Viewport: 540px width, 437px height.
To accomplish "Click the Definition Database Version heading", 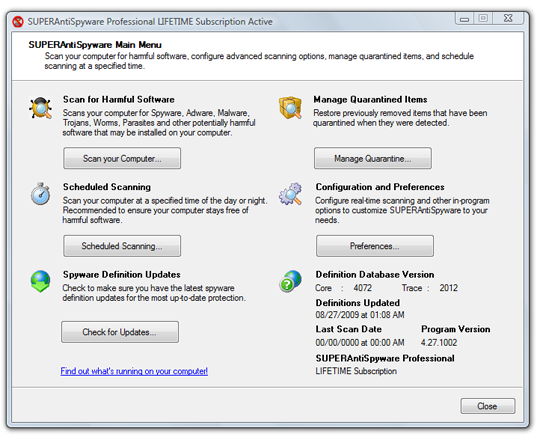I will click(375, 274).
